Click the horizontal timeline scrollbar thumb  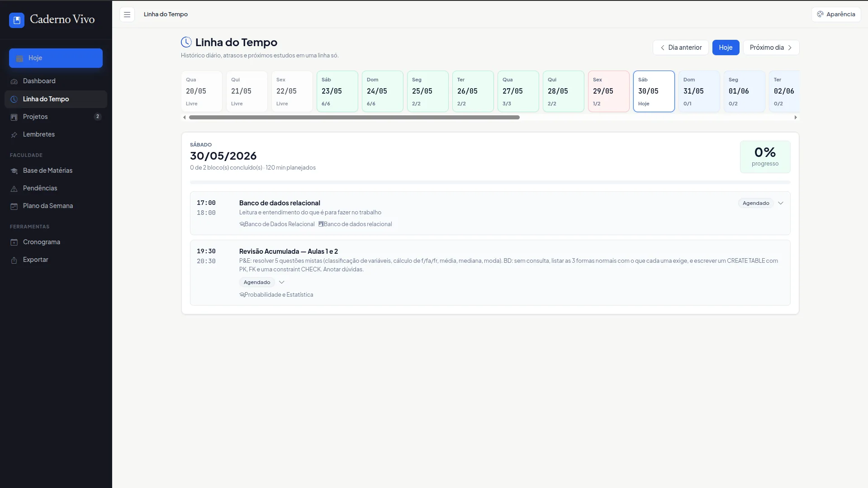[x=354, y=118]
